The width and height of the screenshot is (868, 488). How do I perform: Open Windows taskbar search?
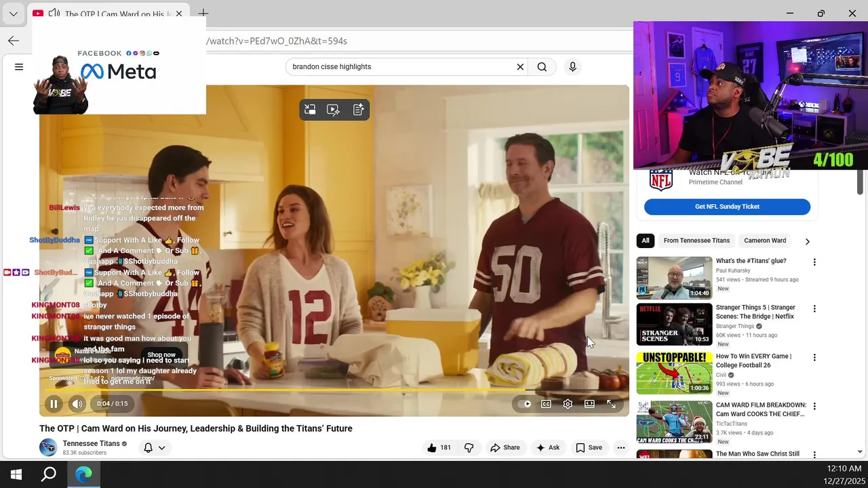[49, 474]
